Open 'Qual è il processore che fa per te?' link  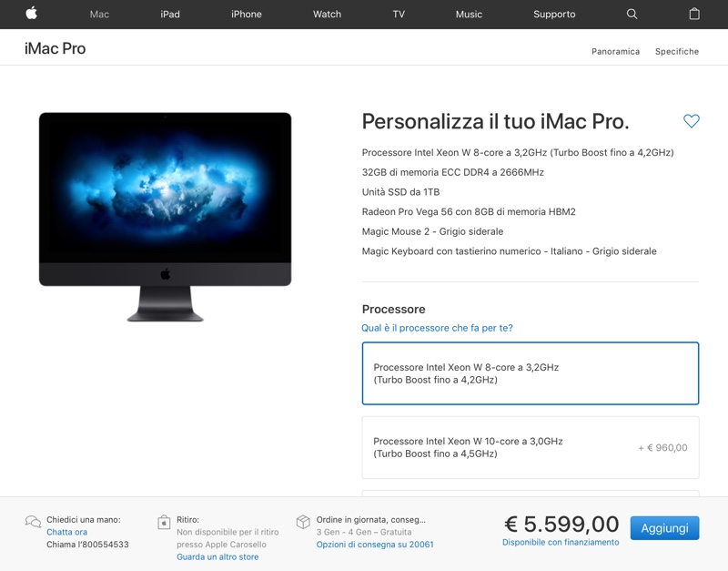[x=437, y=328]
